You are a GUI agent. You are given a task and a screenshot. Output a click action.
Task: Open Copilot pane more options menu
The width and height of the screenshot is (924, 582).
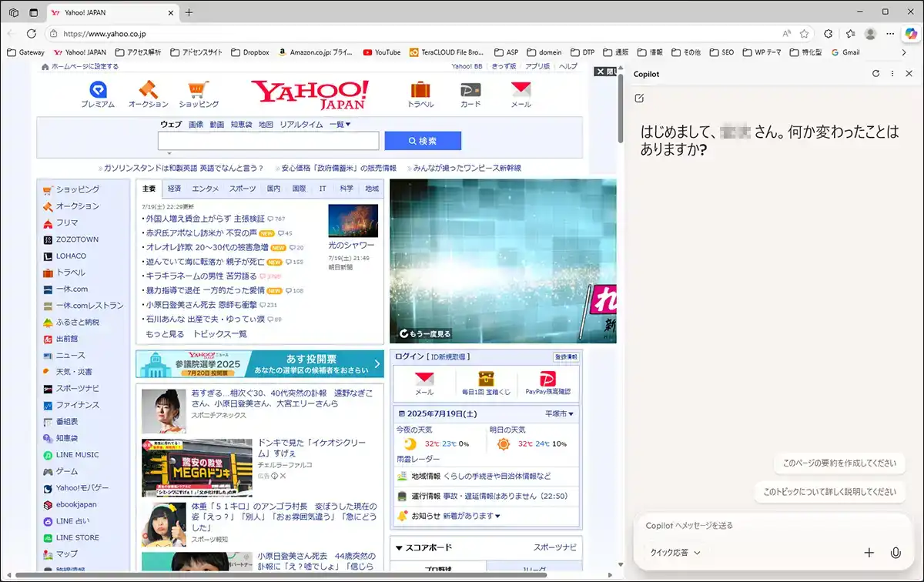(892, 74)
